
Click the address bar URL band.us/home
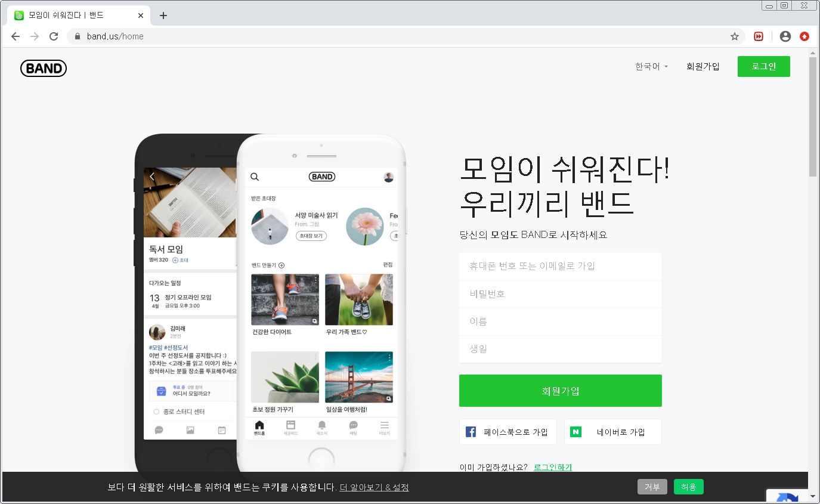(x=115, y=36)
